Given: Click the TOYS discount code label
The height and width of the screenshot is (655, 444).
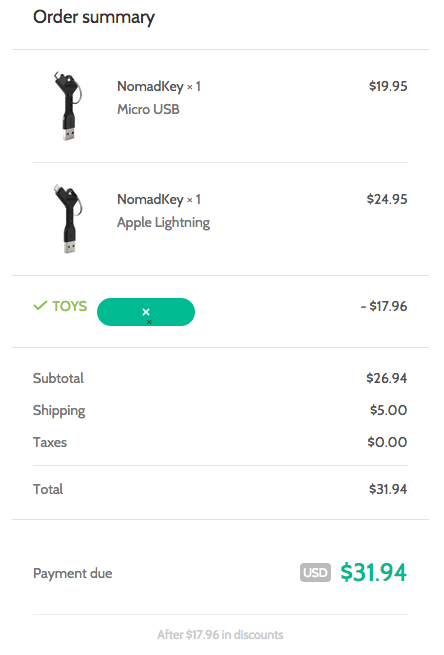Looking at the screenshot, I should click(x=70, y=306).
